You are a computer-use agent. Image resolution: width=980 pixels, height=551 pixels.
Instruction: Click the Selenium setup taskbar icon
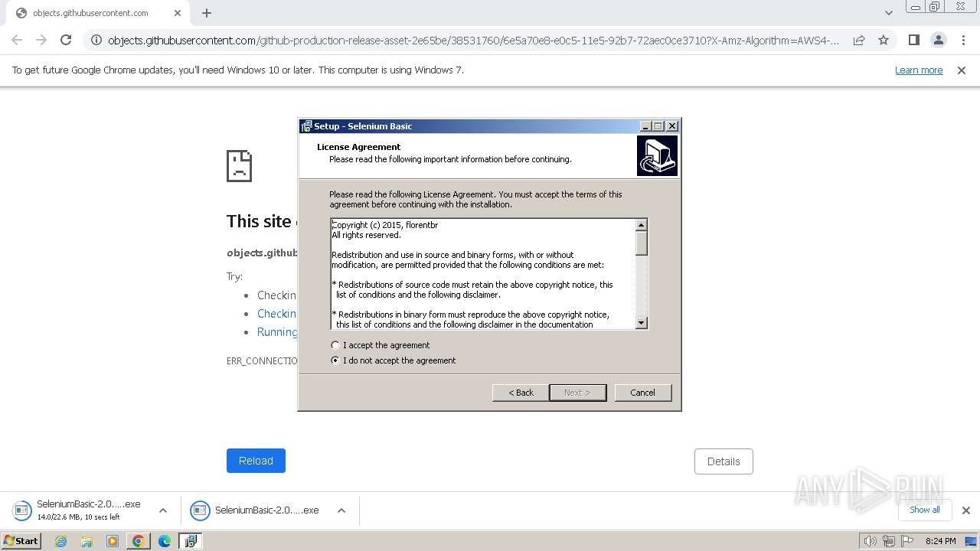click(x=191, y=541)
